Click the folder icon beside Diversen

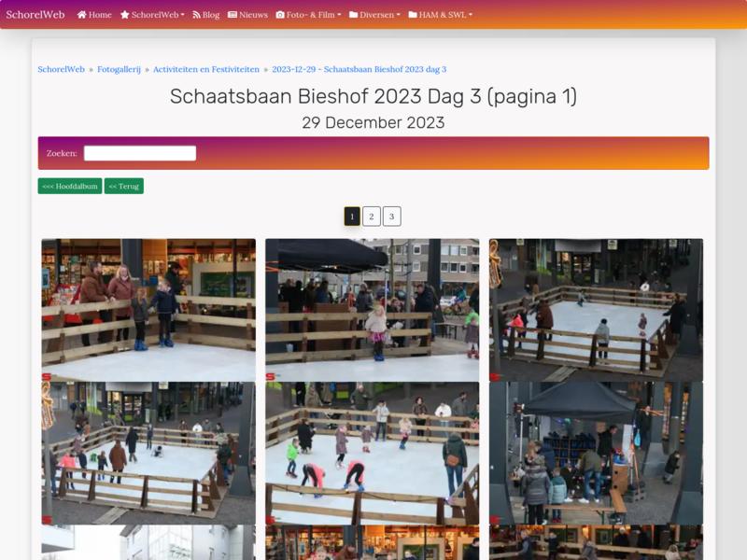click(354, 15)
